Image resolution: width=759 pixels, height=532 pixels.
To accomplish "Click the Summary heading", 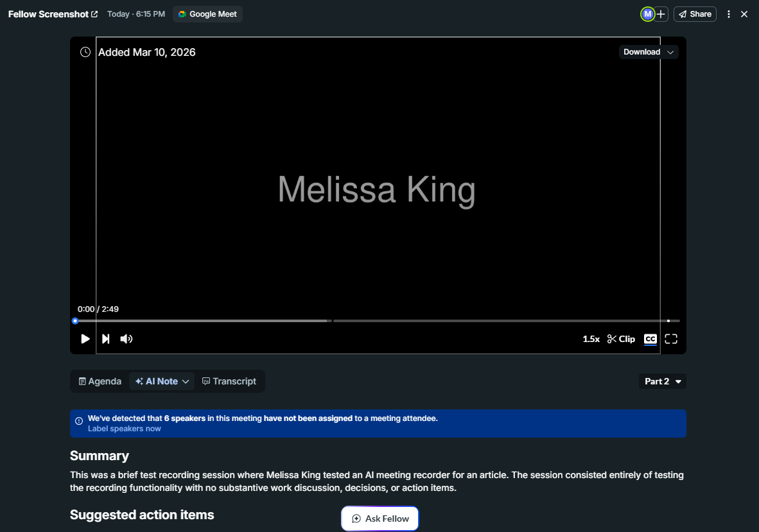I will pos(100,456).
